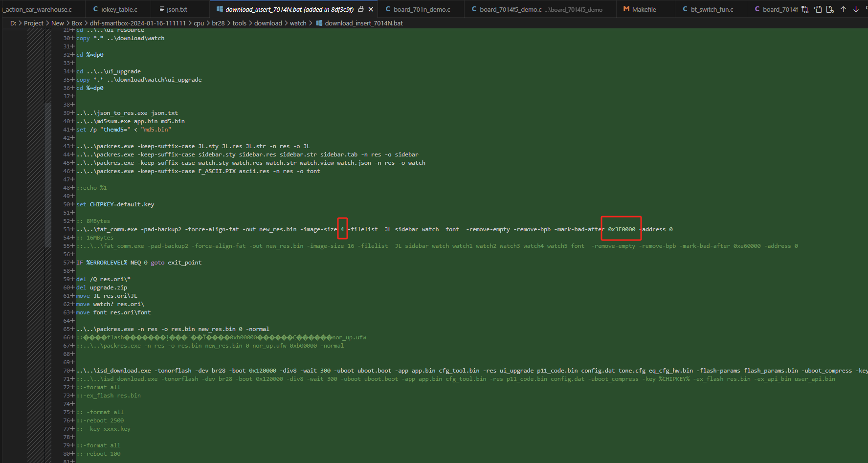Click the '::-reboot 2500' comment
This screenshot has width=868, height=463.
(100, 420)
